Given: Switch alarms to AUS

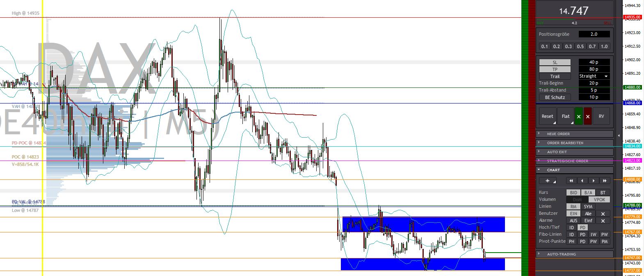Looking at the screenshot, I should [573, 221].
